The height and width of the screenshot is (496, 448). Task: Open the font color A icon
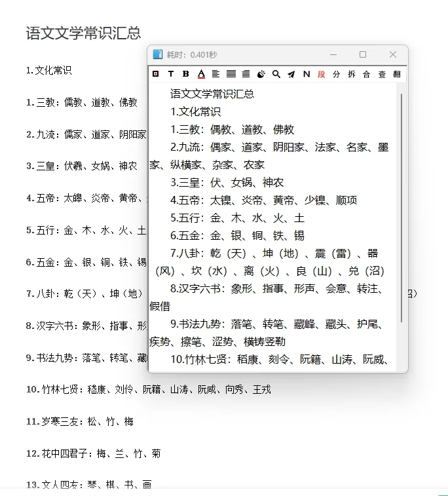click(x=201, y=74)
